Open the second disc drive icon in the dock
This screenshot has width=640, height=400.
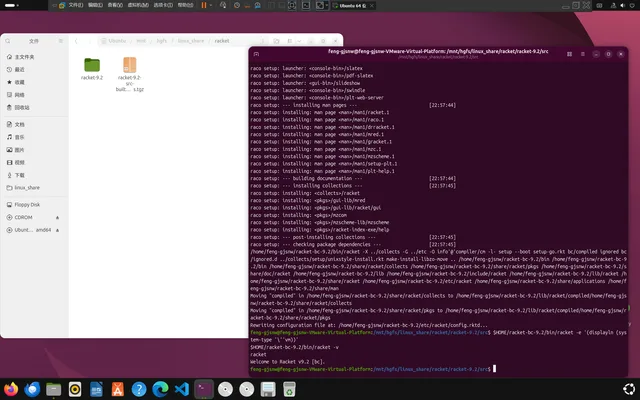(x=247, y=389)
